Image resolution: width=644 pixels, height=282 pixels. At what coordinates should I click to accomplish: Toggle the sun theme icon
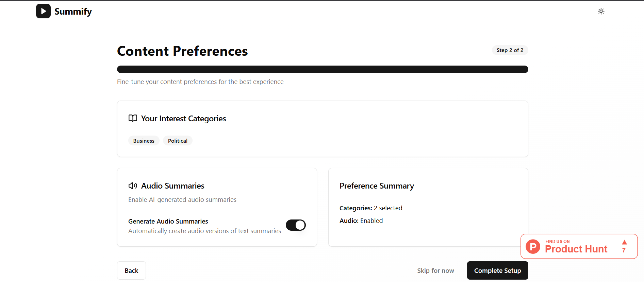pyautogui.click(x=601, y=11)
